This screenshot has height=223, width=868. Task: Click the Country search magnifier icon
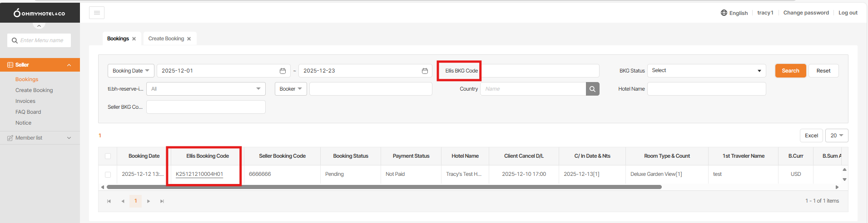(592, 89)
